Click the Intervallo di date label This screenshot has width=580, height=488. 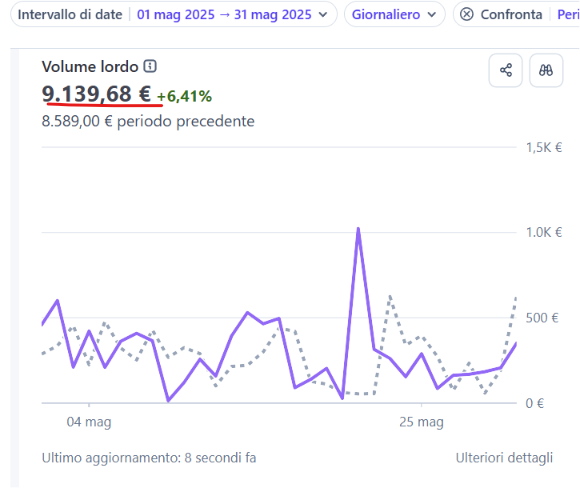70,14
